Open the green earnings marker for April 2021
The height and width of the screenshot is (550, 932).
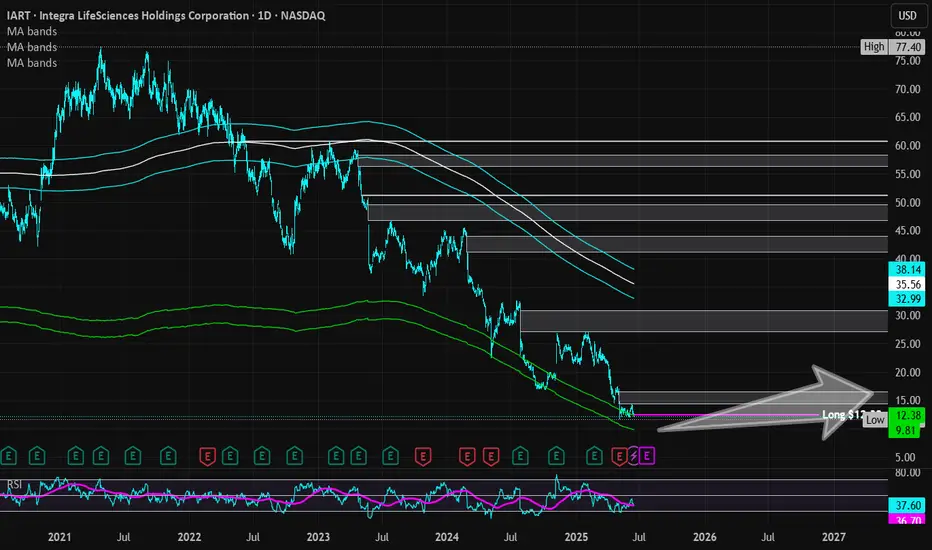(x=100, y=456)
